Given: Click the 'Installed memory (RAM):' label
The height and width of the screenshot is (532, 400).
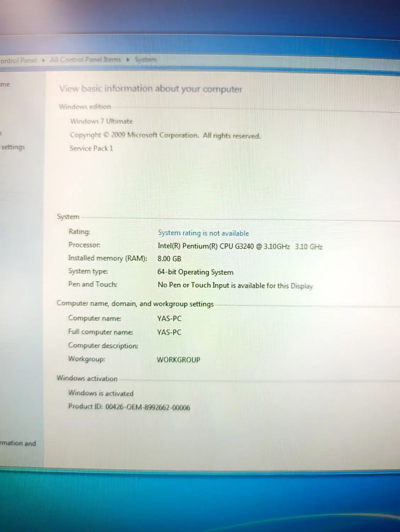Looking at the screenshot, I should click(x=108, y=258).
